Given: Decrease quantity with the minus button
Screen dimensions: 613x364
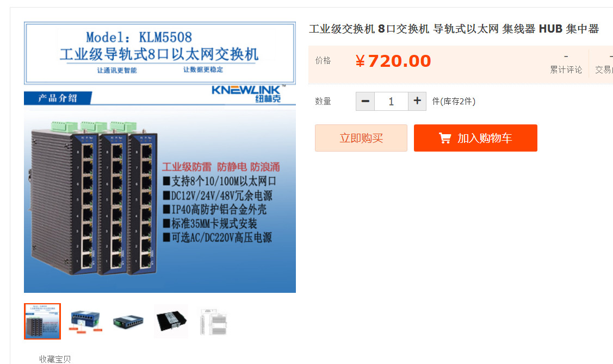Looking at the screenshot, I should (365, 102).
